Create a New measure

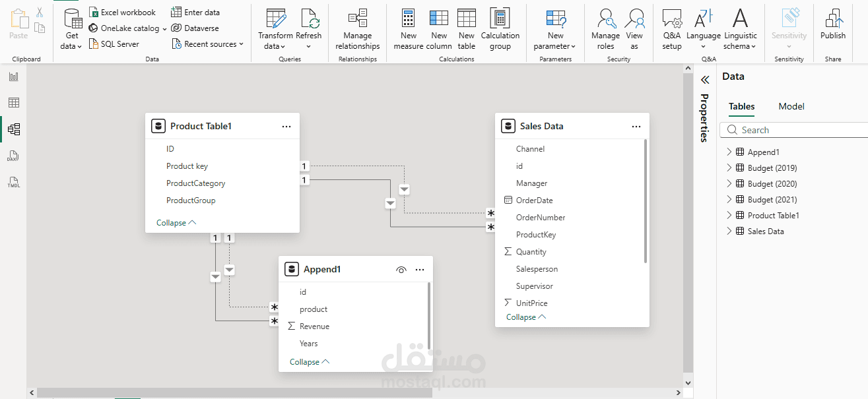point(409,30)
